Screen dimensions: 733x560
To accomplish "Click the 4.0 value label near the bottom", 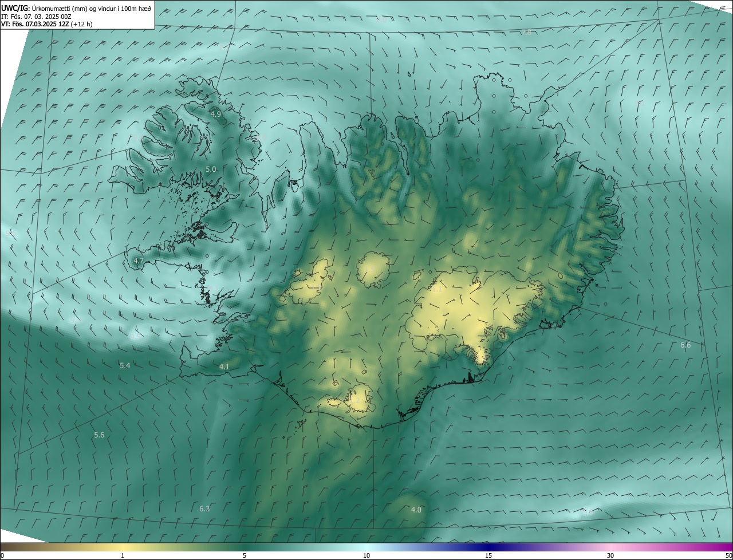I will click(416, 510).
